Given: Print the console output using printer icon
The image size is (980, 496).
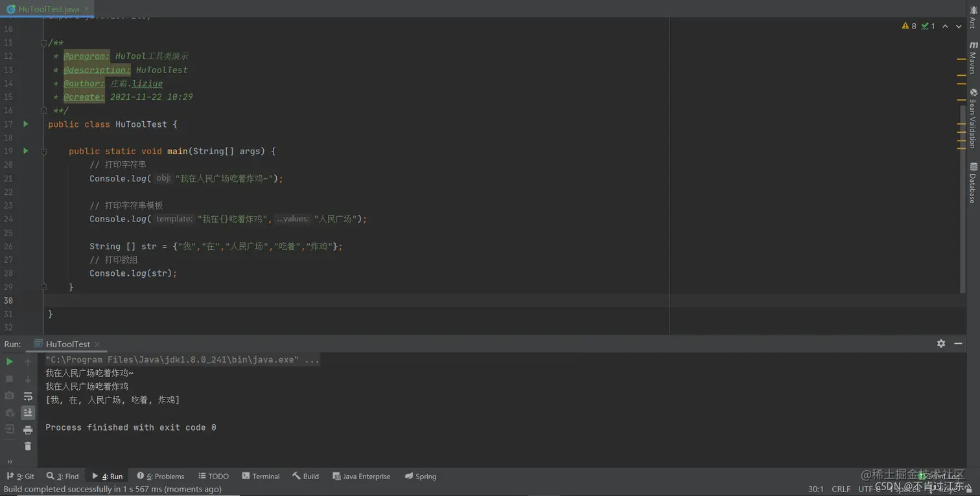Looking at the screenshot, I should 28,429.
